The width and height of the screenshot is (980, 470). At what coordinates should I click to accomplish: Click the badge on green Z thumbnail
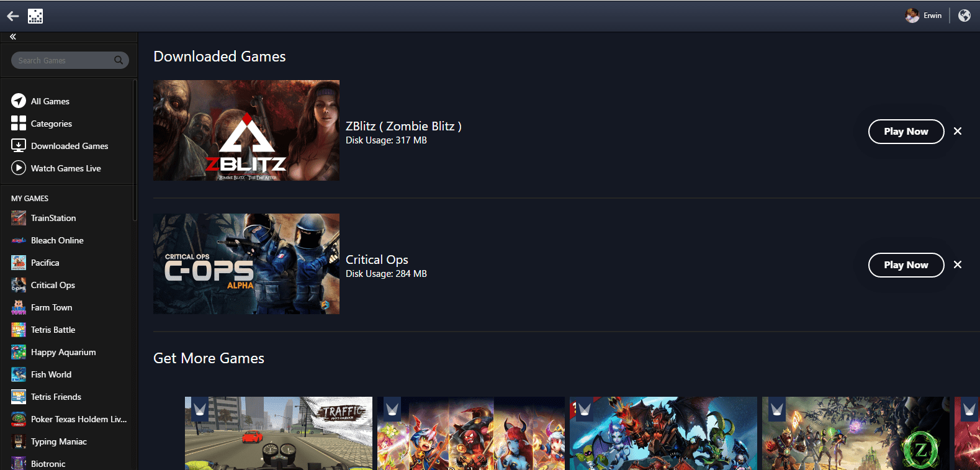coord(777,409)
